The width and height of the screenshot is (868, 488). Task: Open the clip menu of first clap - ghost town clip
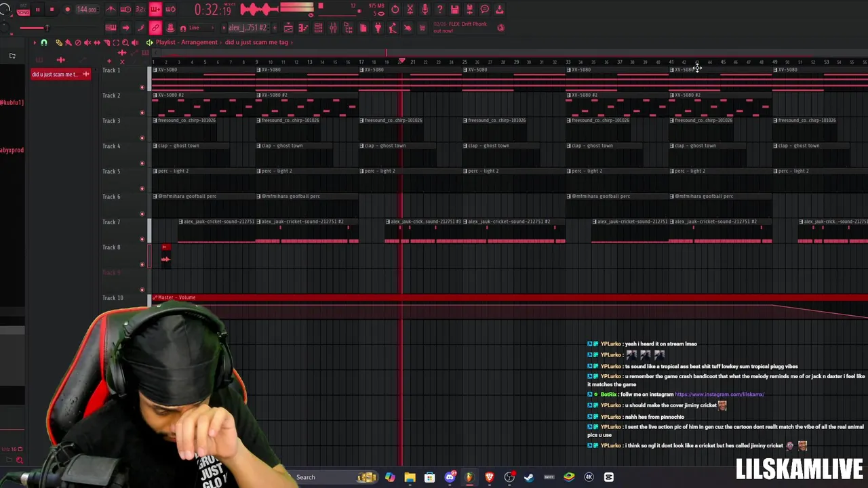click(x=155, y=146)
